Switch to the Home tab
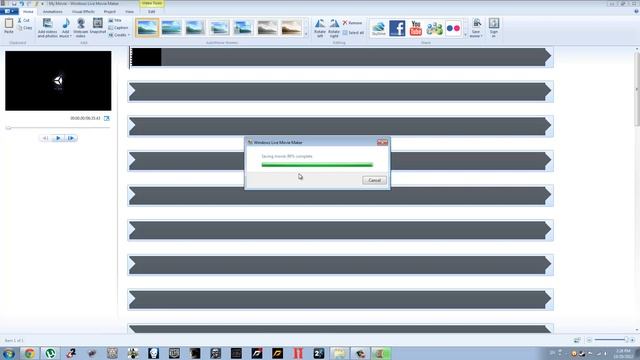The image size is (640, 360). (x=28, y=11)
